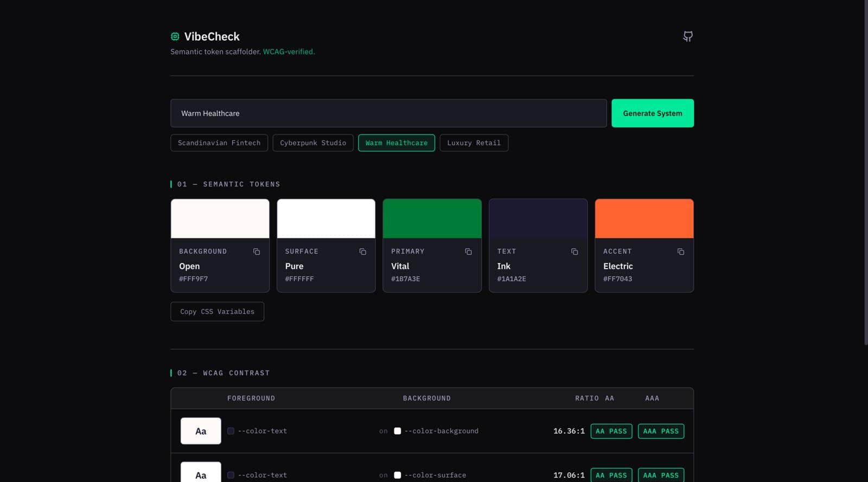The height and width of the screenshot is (482, 868).
Task: Click the #FF7043 hex code
Action: coord(617,279)
